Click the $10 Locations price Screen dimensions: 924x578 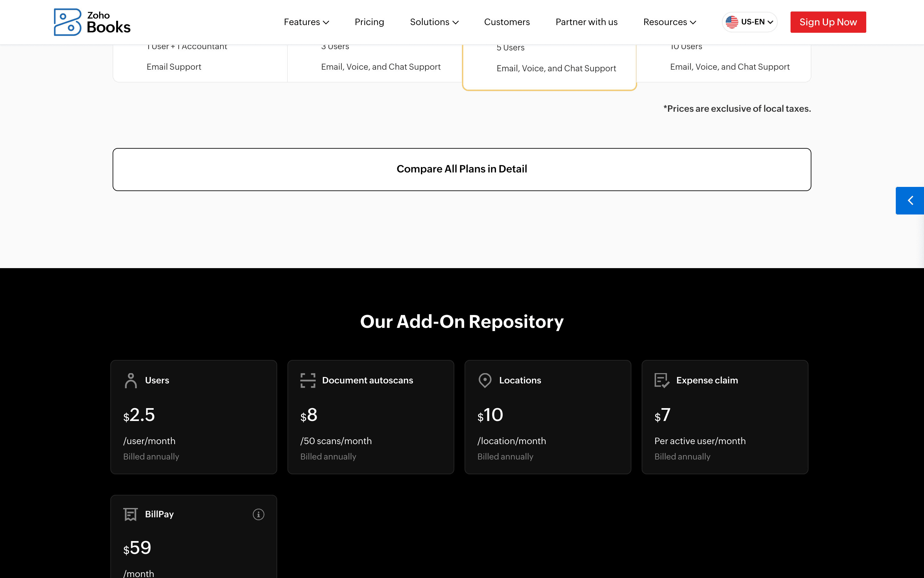tap(490, 415)
